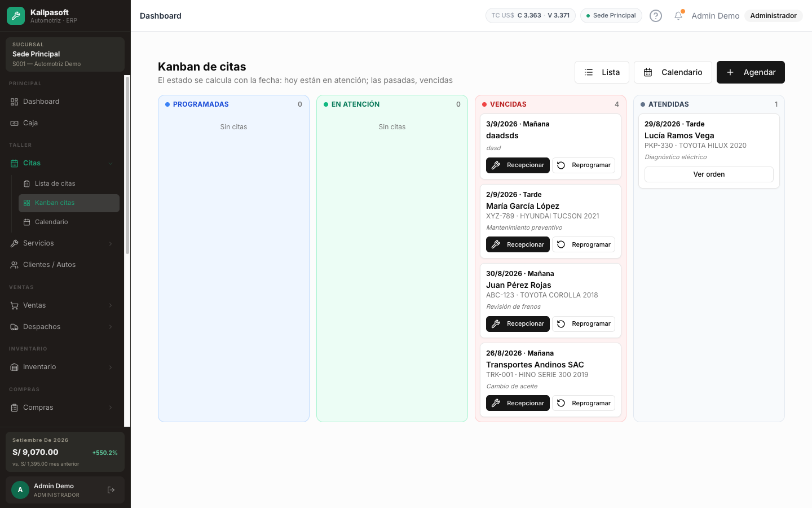Expand the Inventario menu chevron
This screenshot has width=812, height=508.
(111, 367)
